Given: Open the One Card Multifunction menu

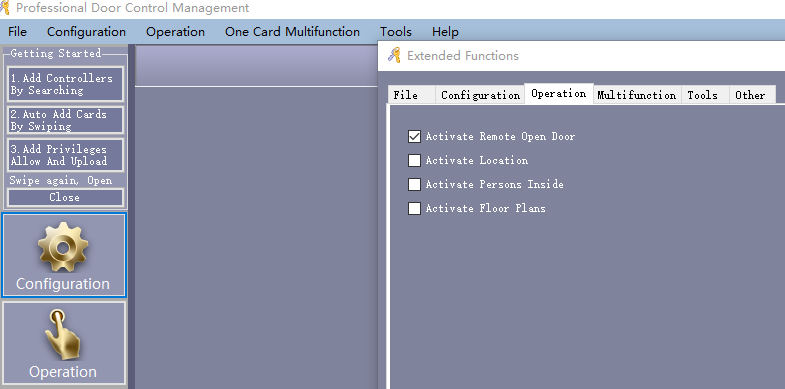Looking at the screenshot, I should tap(292, 32).
